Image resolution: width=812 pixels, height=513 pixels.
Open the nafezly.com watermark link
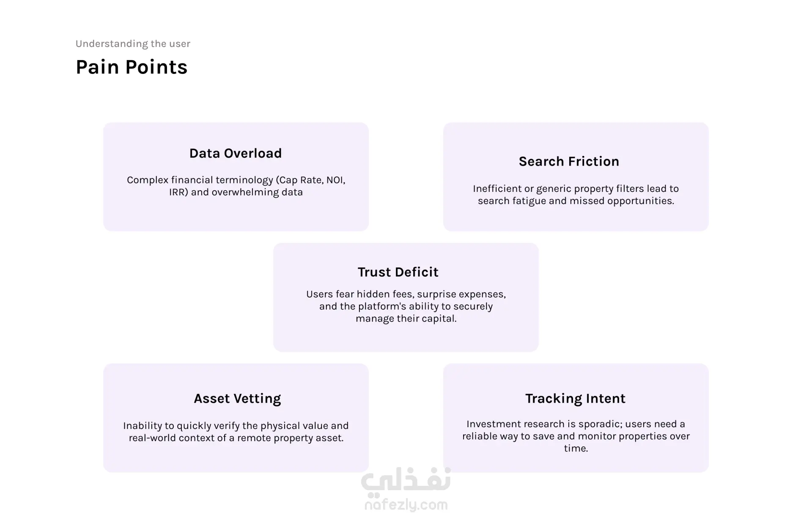click(x=406, y=505)
